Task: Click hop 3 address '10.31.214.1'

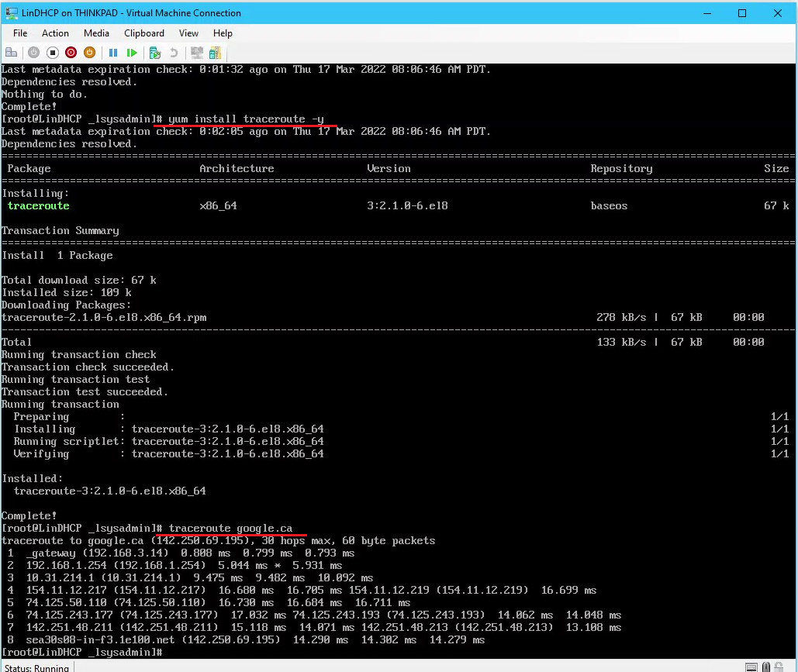Action: click(x=60, y=578)
